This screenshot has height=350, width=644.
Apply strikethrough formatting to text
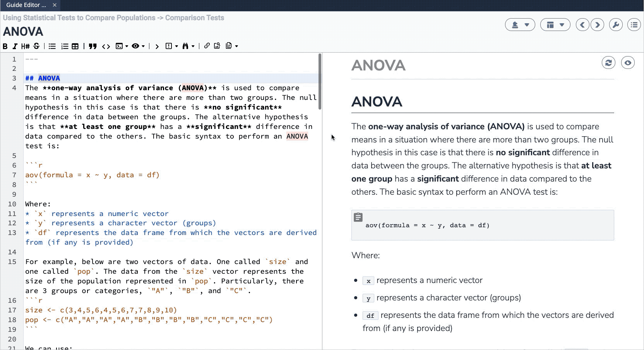pyautogui.click(x=36, y=46)
